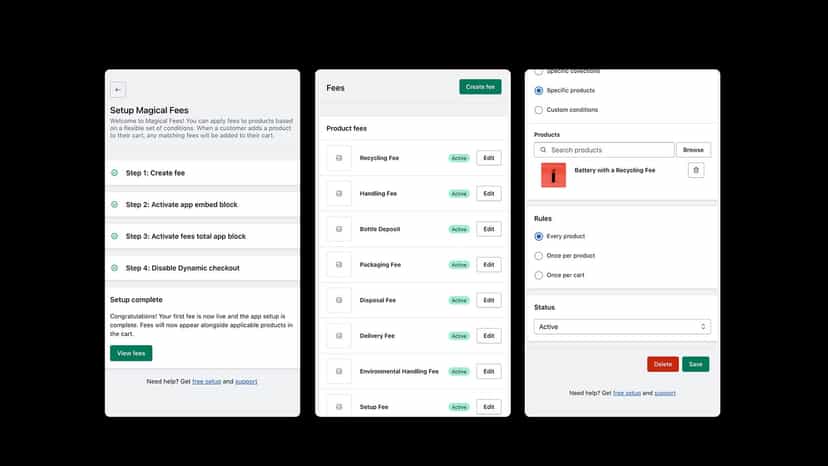Image resolution: width=828 pixels, height=466 pixels.
Task: Click the back arrow above Setup Magical Fees
Action: [x=118, y=90]
